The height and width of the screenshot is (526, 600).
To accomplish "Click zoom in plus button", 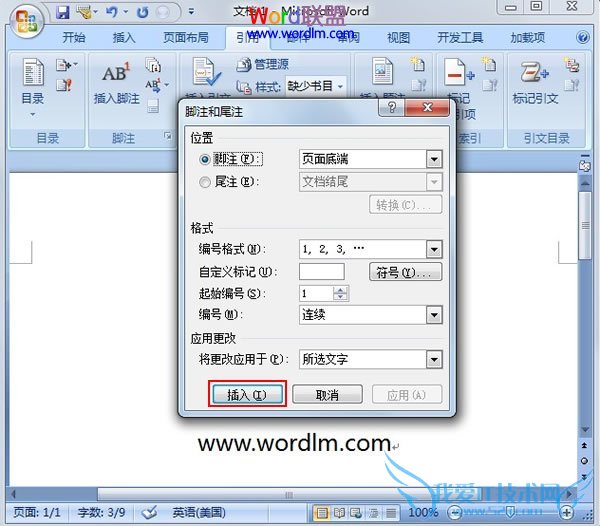I will pos(567,513).
